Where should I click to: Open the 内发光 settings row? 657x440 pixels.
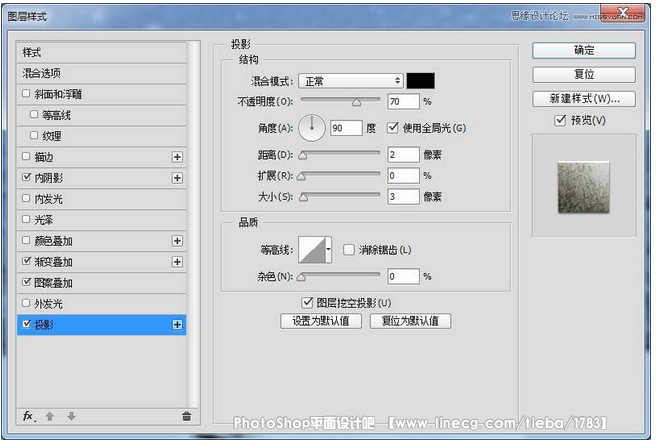[x=101, y=199]
